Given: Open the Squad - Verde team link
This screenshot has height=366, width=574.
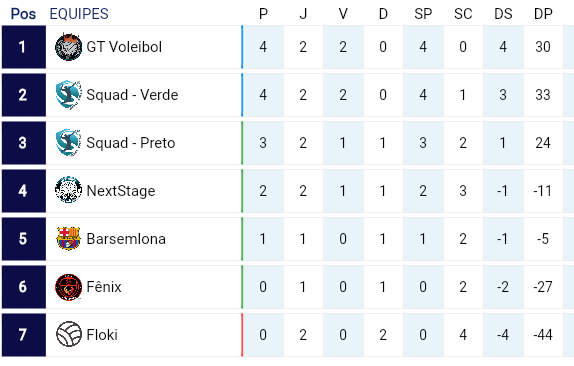Looking at the screenshot, I should [132, 95].
